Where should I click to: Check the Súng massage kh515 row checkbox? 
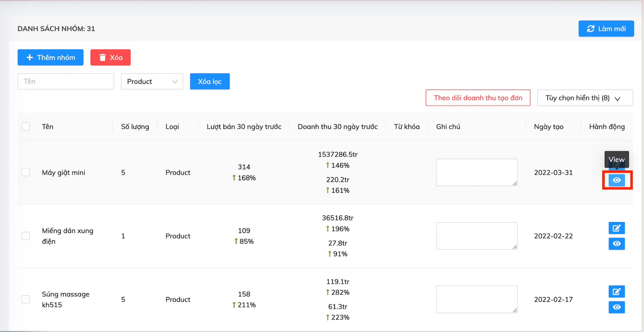[x=26, y=299]
